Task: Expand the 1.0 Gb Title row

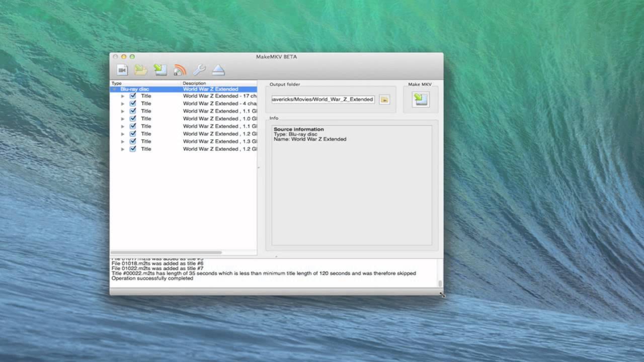Action: click(122, 119)
